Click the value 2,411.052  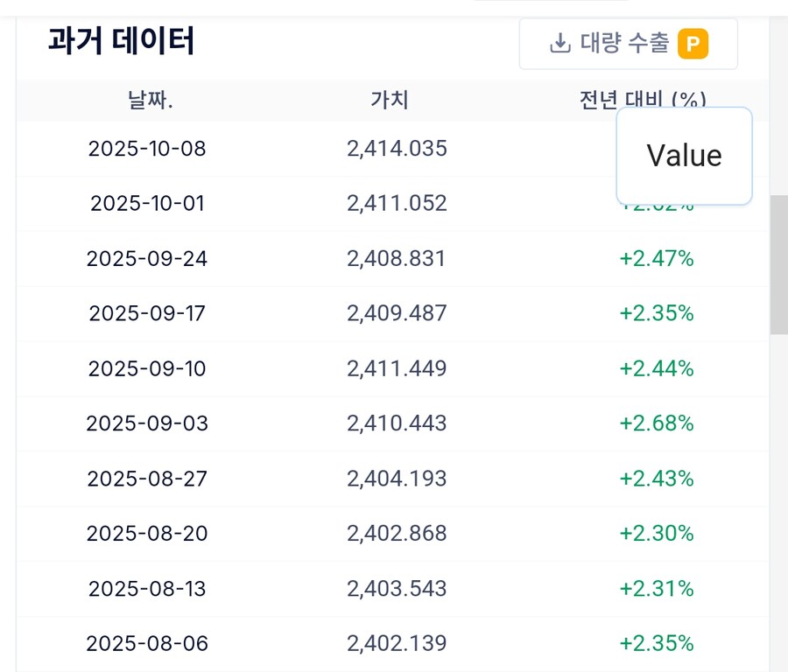click(x=397, y=204)
